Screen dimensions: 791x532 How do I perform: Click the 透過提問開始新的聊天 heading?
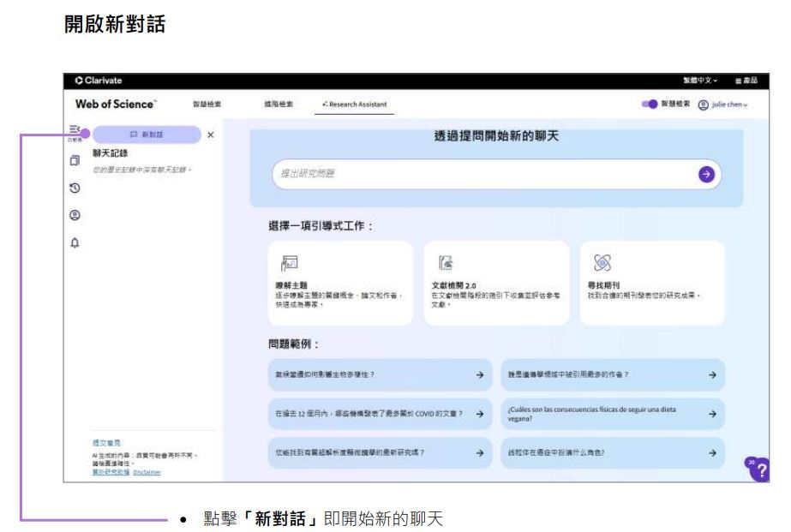pyautogui.click(x=496, y=136)
